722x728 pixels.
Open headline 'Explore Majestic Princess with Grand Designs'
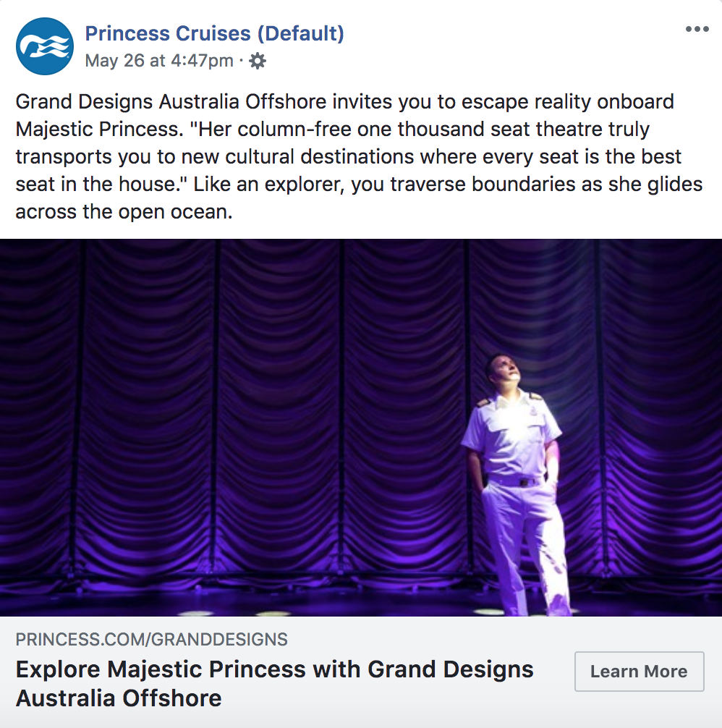click(x=275, y=669)
